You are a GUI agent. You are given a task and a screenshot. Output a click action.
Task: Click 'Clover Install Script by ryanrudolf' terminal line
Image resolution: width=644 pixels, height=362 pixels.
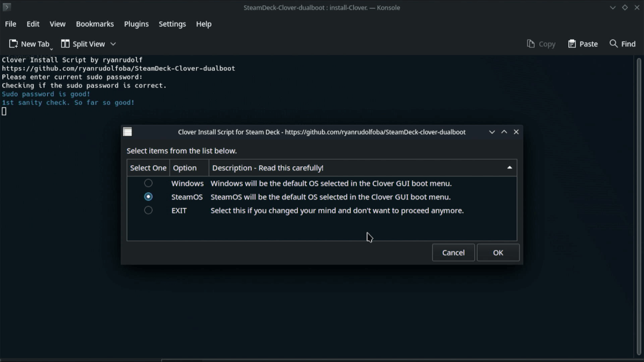point(72,60)
